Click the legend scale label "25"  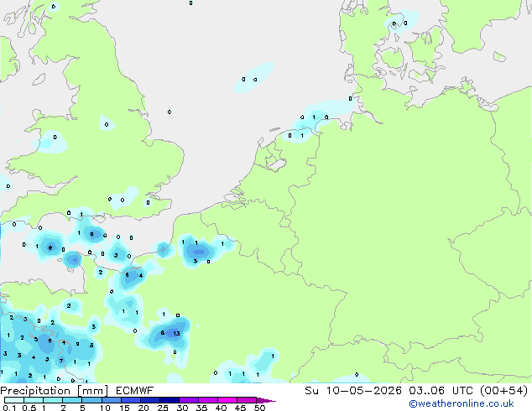(163, 408)
